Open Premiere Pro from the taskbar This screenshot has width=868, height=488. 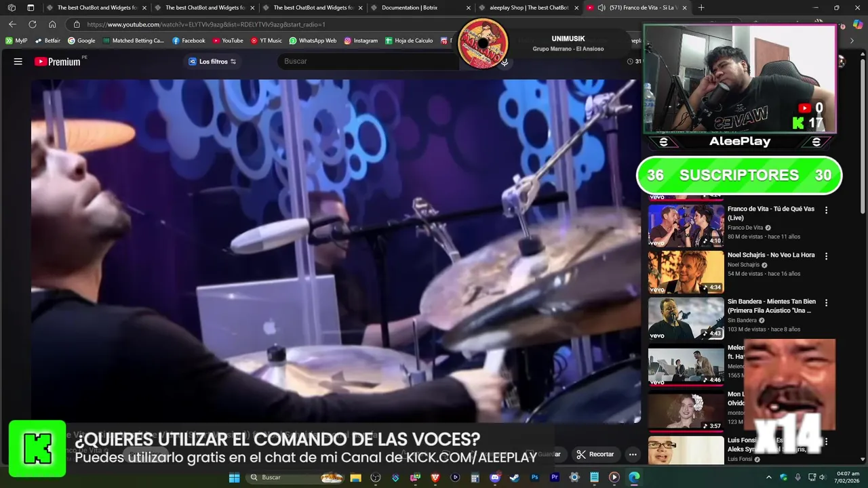(x=555, y=477)
